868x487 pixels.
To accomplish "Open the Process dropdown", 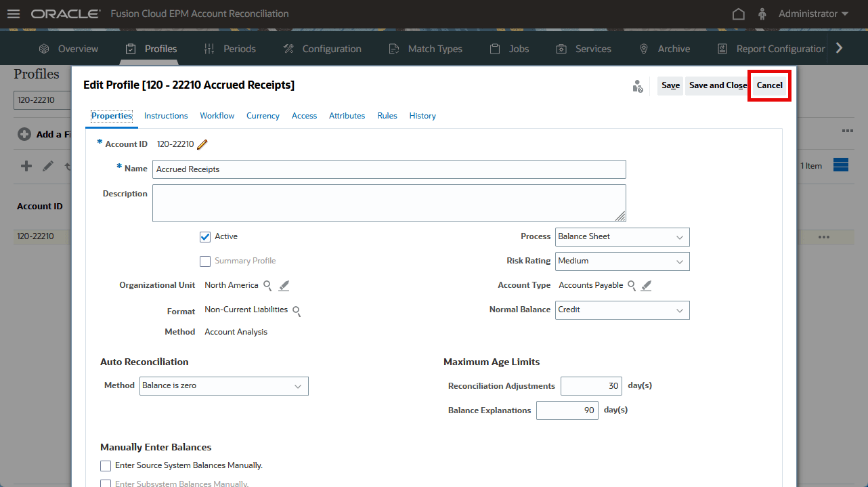I will (622, 237).
